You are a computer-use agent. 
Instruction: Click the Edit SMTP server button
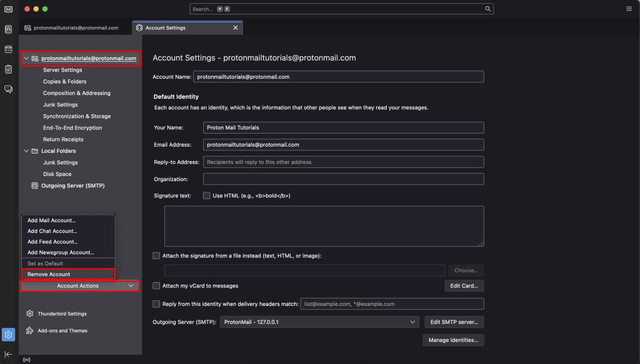[454, 322]
